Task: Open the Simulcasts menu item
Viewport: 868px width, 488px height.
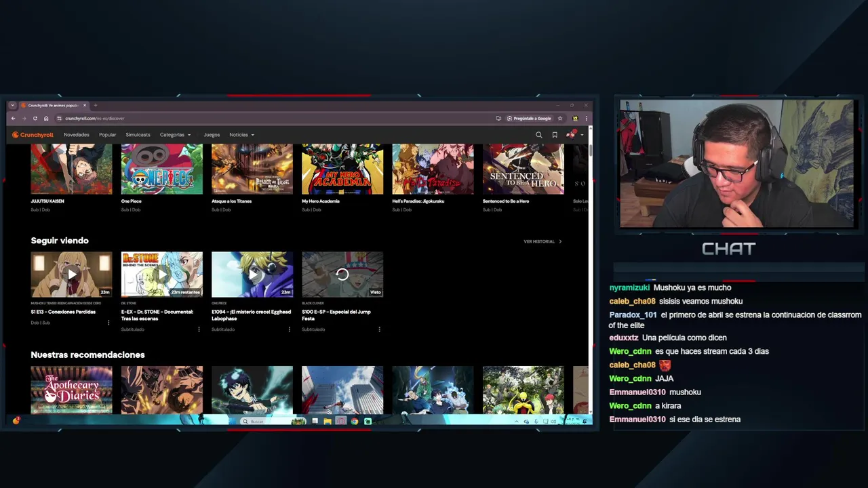Action: 138,135
